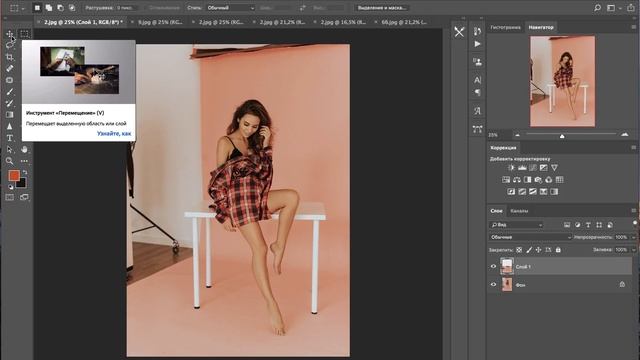This screenshot has width=640, height=360.
Task: Select the Crop tool
Action: click(9, 57)
